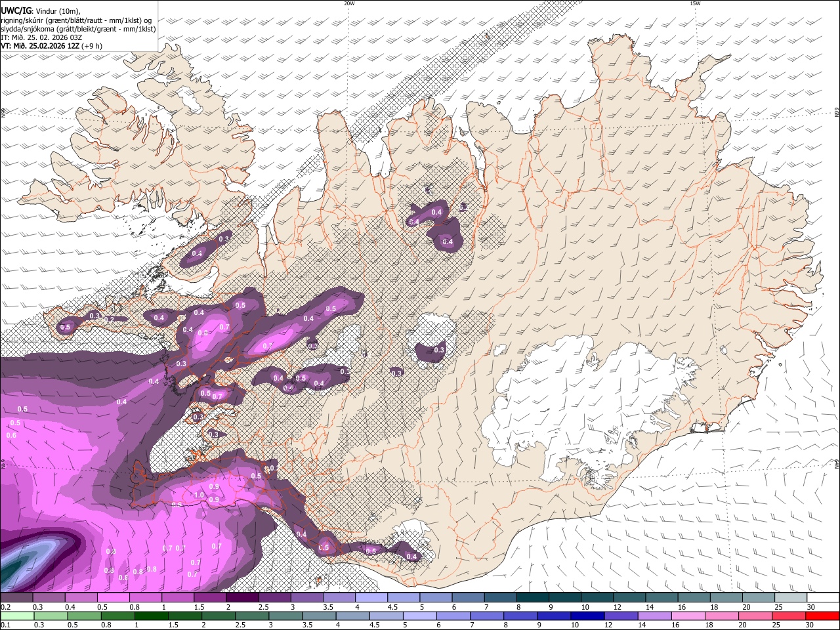Screen dimensions: 840x630
Task: Click the bright red lower legend swatch starting at 30
Action: tap(822, 616)
